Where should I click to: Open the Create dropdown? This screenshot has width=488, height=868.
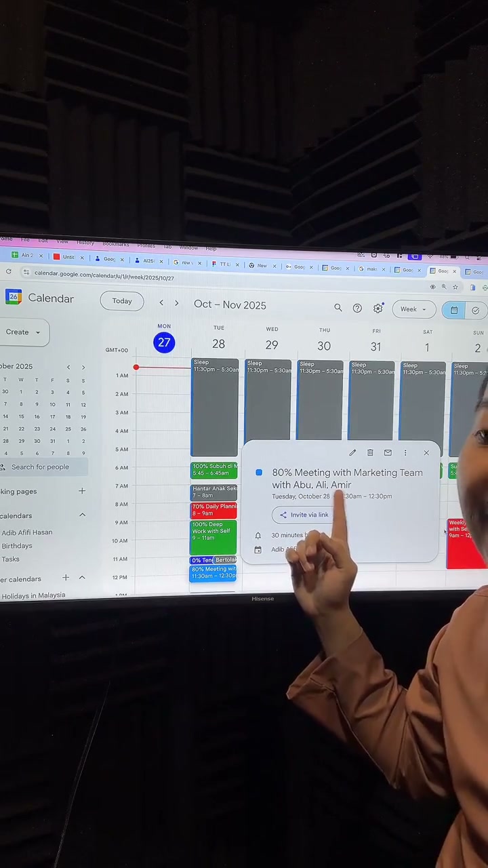click(x=24, y=332)
